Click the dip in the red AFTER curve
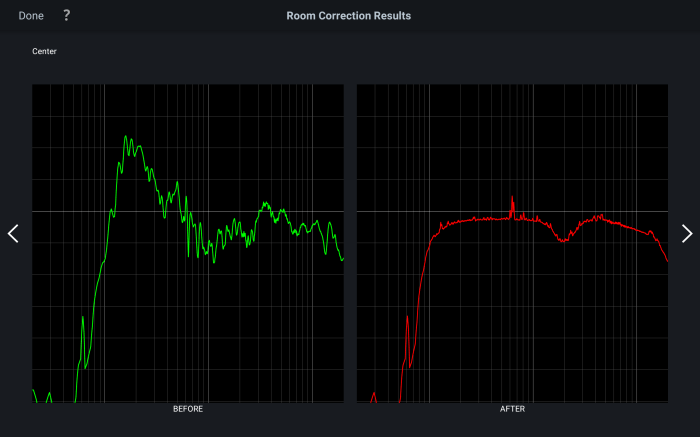 click(564, 241)
